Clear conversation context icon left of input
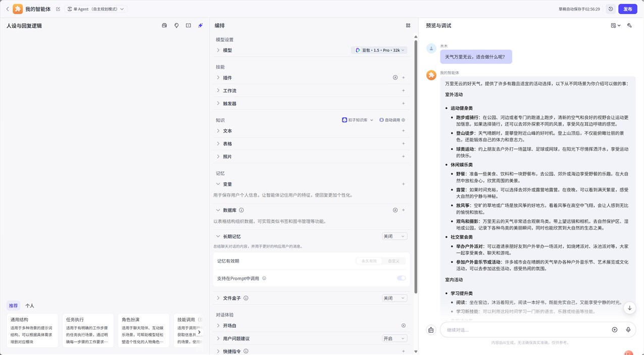The image size is (644, 355). coord(431,330)
